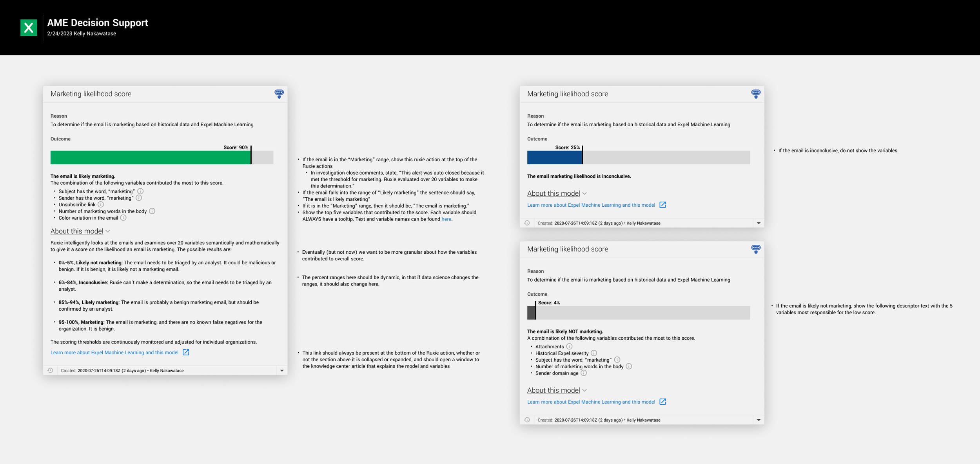
Task: Click Ruxie robot icon on 90% score card
Action: point(279,94)
